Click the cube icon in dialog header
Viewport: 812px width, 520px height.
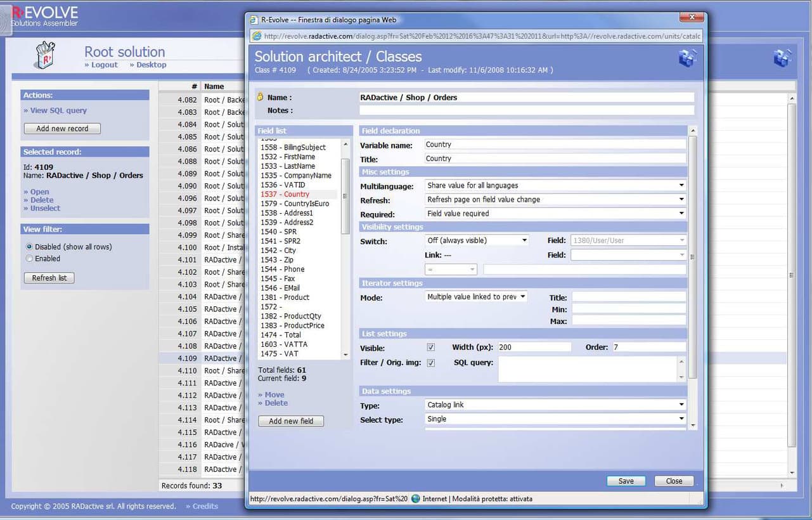tap(687, 58)
